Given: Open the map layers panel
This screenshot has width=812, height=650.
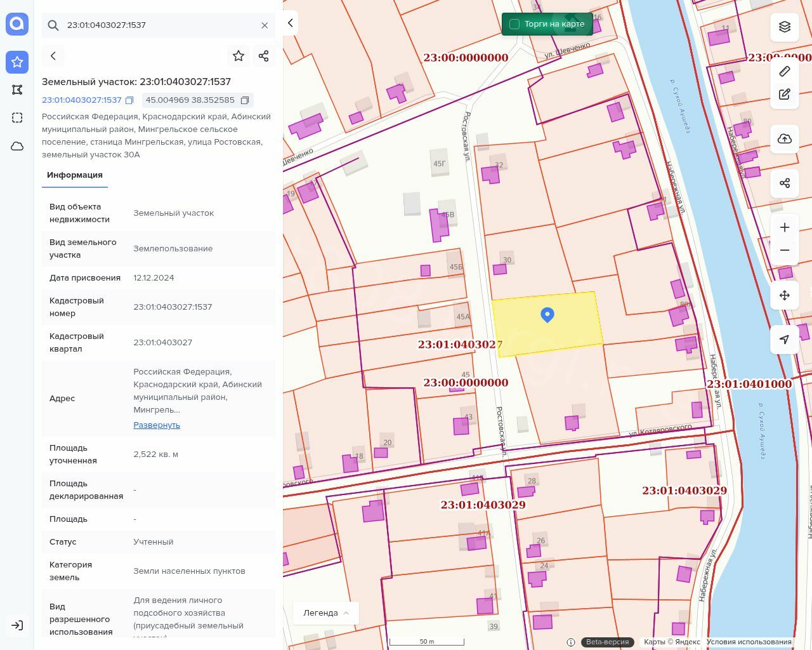Looking at the screenshot, I should coord(785,27).
